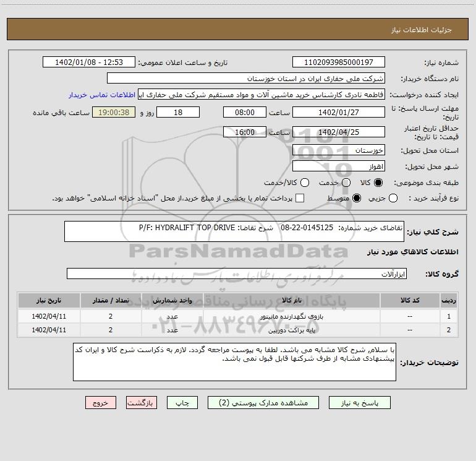Click the general description field HYDRALIFT TOP DRIVE
The image size is (476, 461).
pyautogui.click(x=234, y=231)
